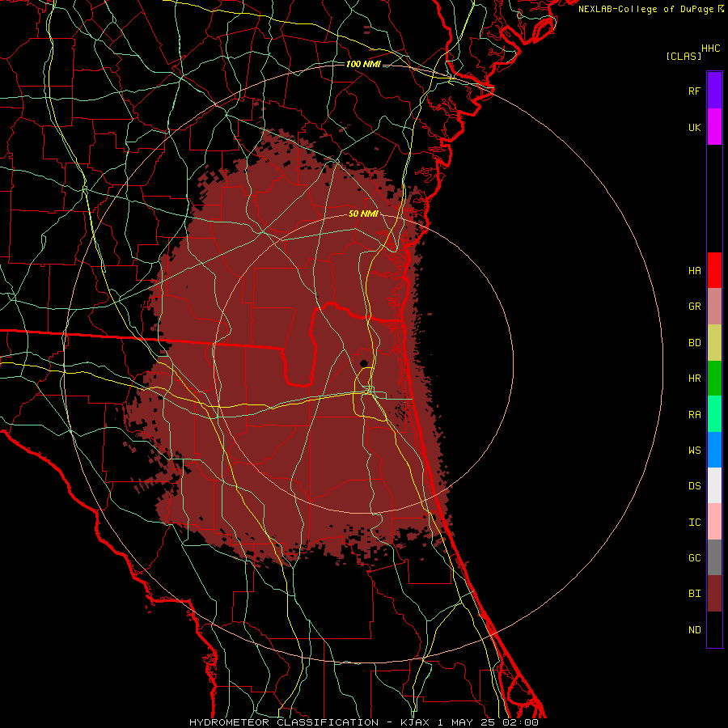Click the 'UK' legend label
This screenshot has width=728, height=728.
[x=694, y=127]
